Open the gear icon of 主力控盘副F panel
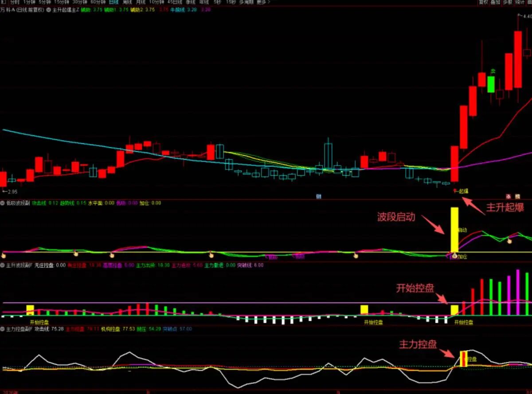This screenshot has width=532, height=394. (x=3, y=329)
